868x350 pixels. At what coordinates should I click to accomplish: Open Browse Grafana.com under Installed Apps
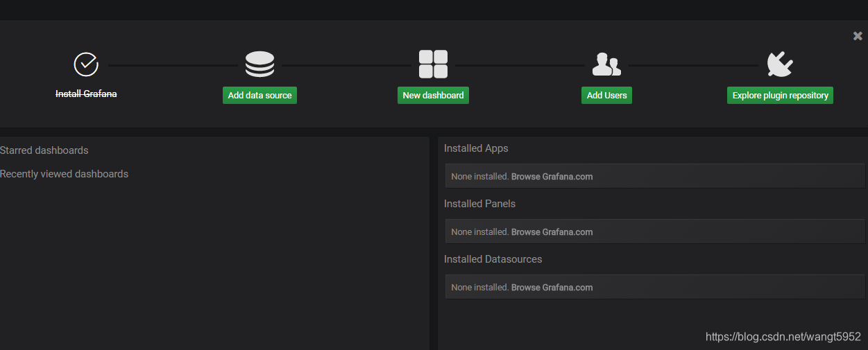coord(552,177)
